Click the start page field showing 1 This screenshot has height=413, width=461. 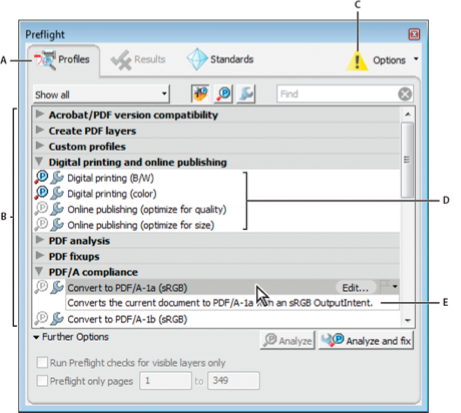pos(165,381)
